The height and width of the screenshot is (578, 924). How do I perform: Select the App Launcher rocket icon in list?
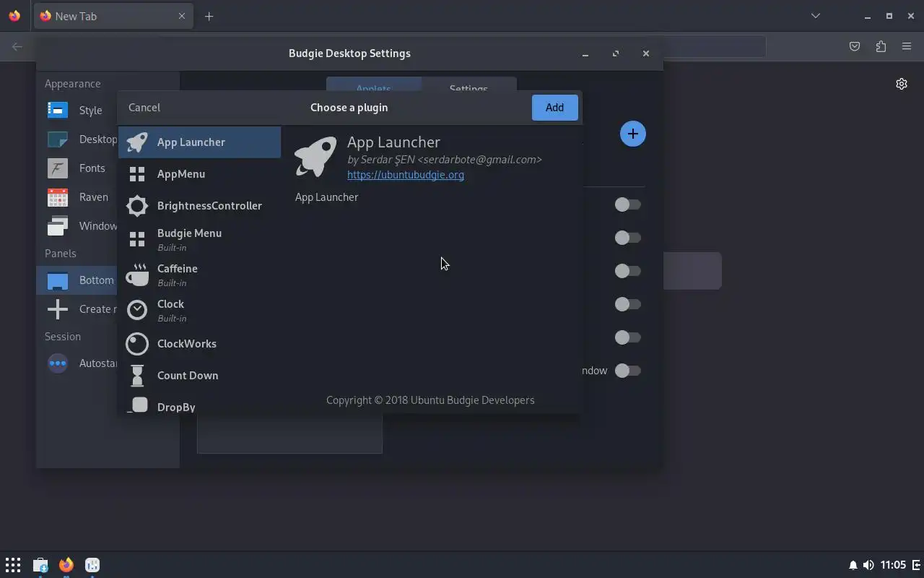(137, 142)
